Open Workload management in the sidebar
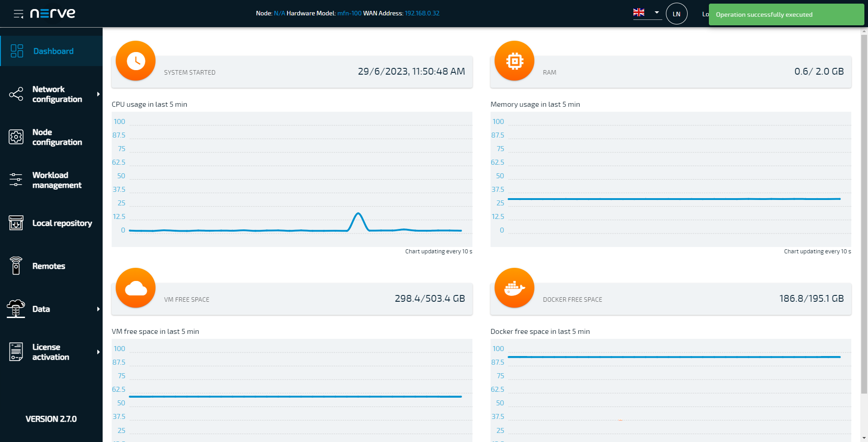Image resolution: width=868 pixels, height=442 pixels. pyautogui.click(x=57, y=180)
